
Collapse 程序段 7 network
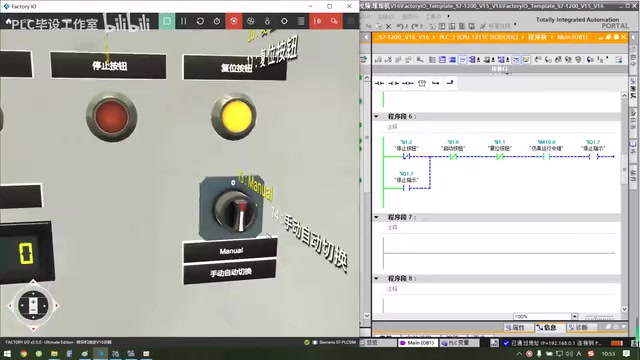click(376, 217)
